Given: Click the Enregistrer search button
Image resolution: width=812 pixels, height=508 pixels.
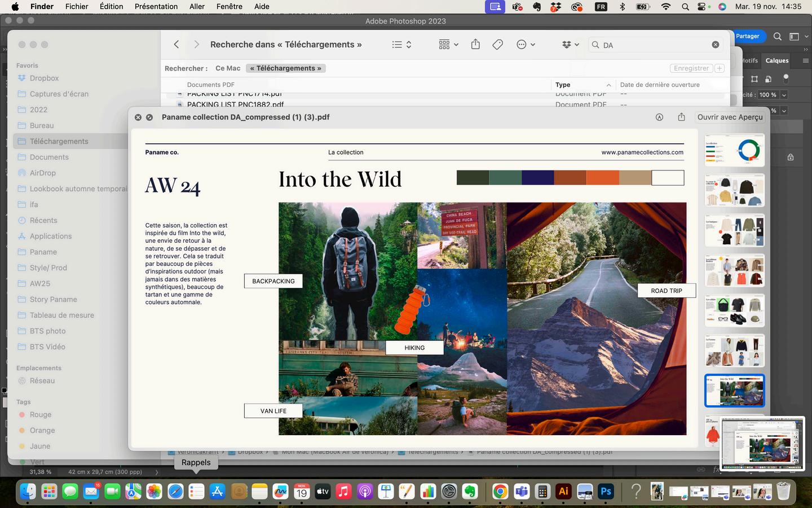Looking at the screenshot, I should [x=691, y=68].
